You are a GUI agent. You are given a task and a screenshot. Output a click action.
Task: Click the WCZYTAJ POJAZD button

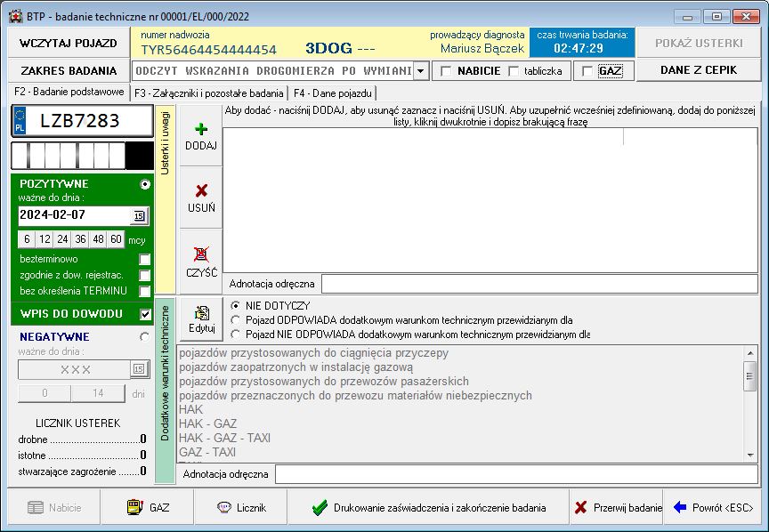69,43
